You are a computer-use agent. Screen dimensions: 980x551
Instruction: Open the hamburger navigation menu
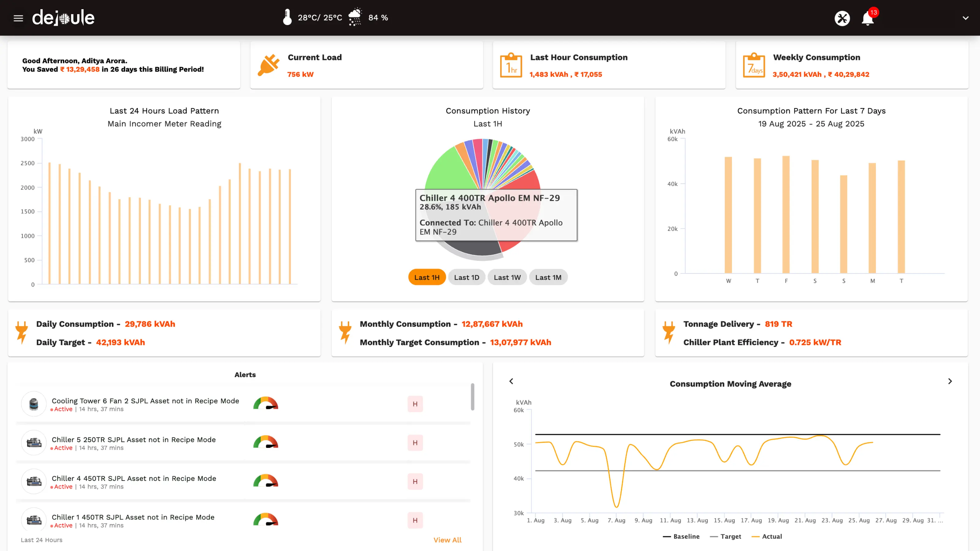coord(18,18)
